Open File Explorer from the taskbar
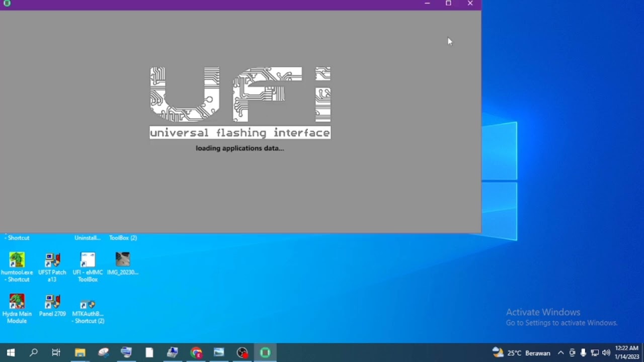The width and height of the screenshot is (644, 362). [80, 352]
